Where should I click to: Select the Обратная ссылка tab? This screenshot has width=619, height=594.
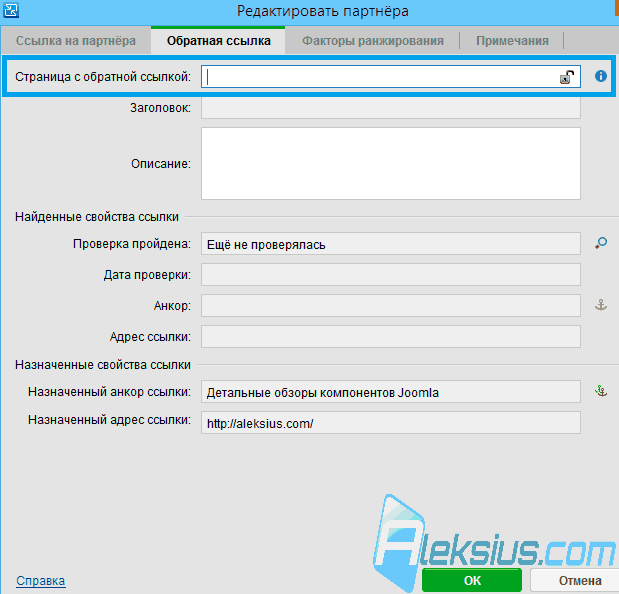[x=218, y=40]
